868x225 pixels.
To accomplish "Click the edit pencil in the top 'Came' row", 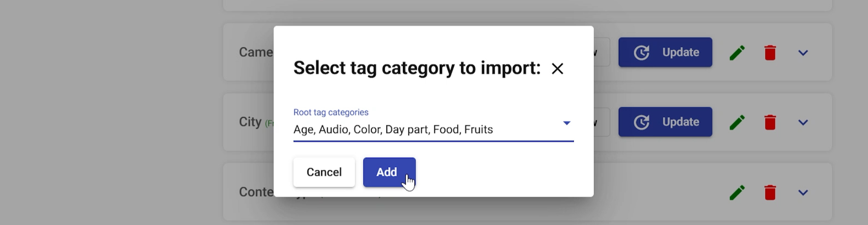I will point(737,53).
